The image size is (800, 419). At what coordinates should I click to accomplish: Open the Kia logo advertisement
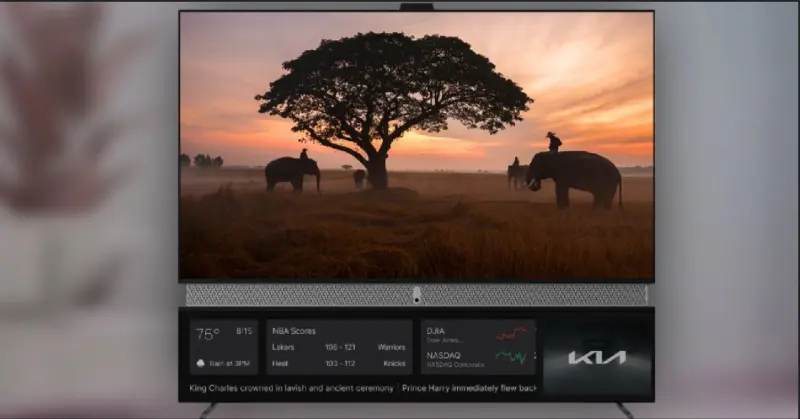(597, 357)
